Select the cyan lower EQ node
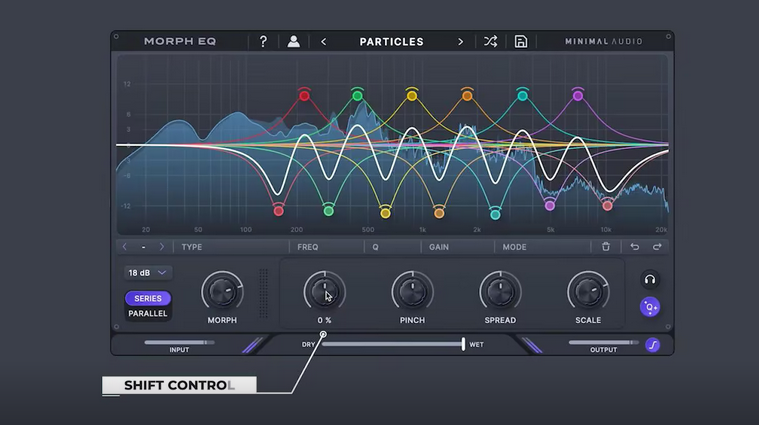This screenshot has height=425, width=759. [x=495, y=213]
